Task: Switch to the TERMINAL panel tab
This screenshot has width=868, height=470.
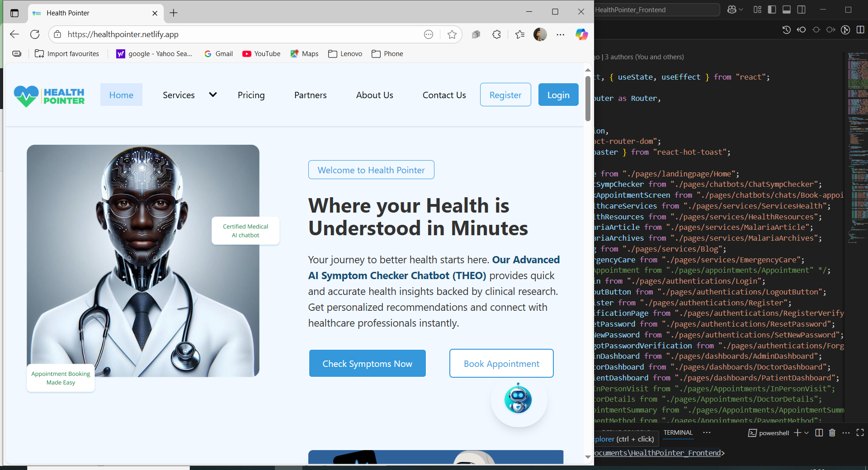Action: 678,433
